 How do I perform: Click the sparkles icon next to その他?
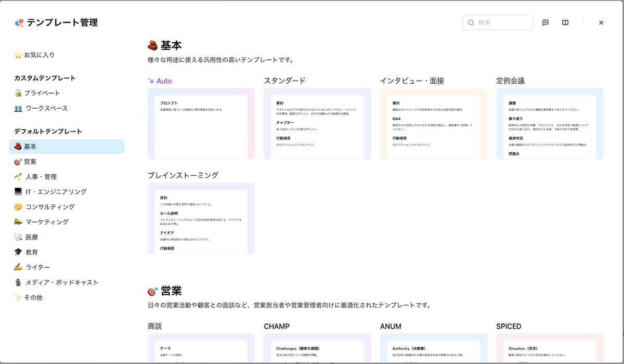pyautogui.click(x=18, y=297)
